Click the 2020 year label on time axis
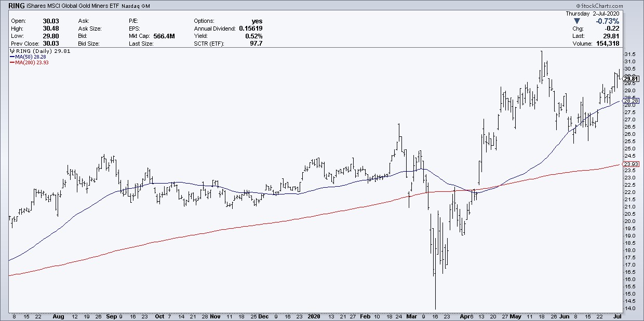 coord(314,315)
